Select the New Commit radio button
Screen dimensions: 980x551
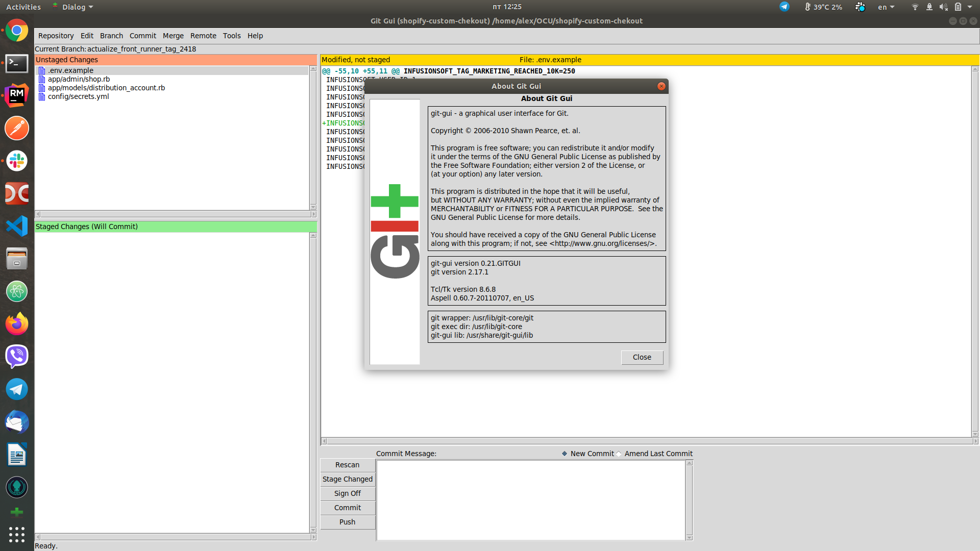point(565,454)
